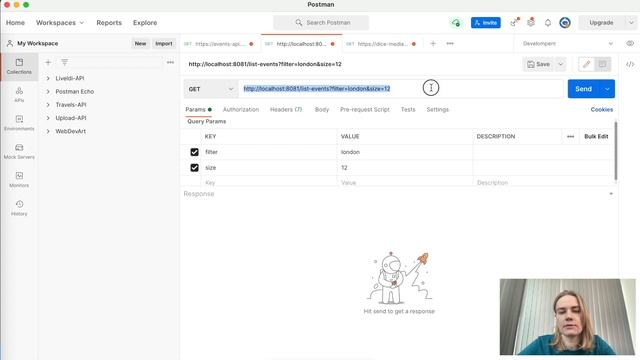Open the History sidebar panel
Screen dimensions: 640x360
pos(19,208)
